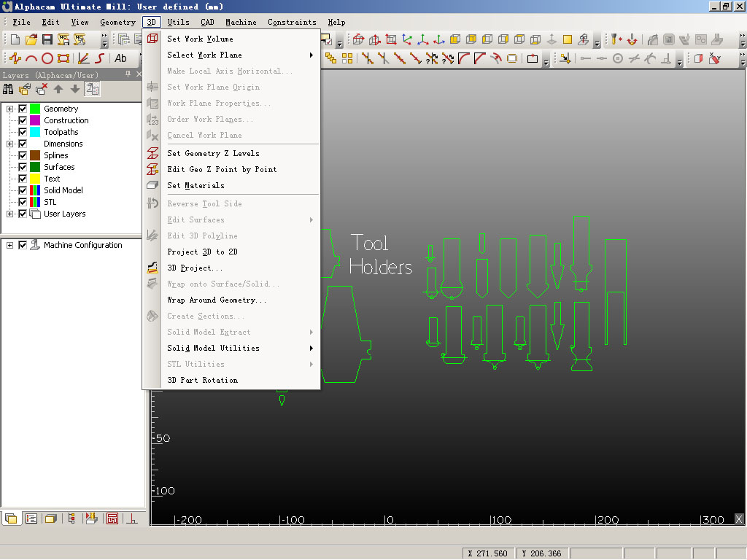This screenshot has height=560, width=747.
Task: Click the Set Work Volume icon in menu
Action: pos(152,39)
